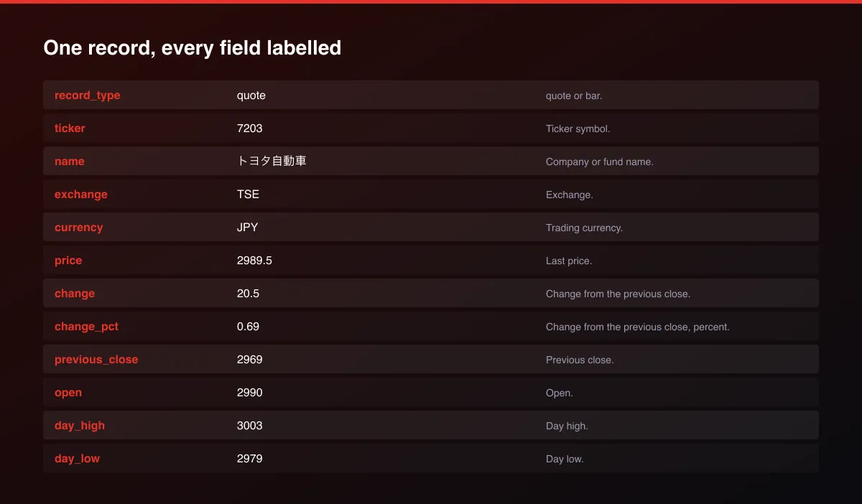
Task: Click the description "Exchange."
Action: coord(570,195)
